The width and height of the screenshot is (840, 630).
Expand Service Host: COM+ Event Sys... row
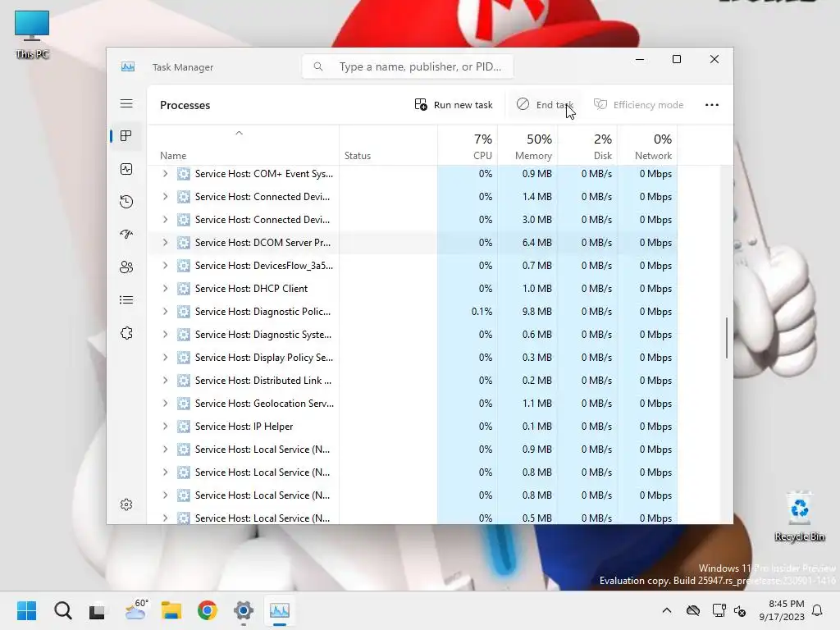pos(165,174)
